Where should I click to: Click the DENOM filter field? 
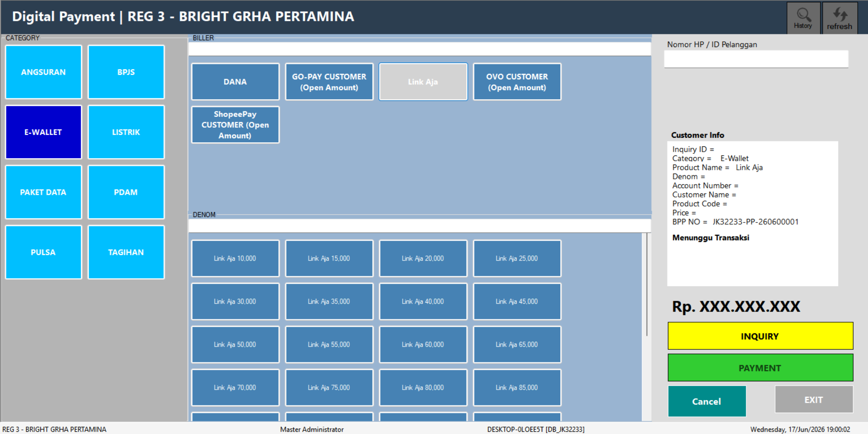420,226
